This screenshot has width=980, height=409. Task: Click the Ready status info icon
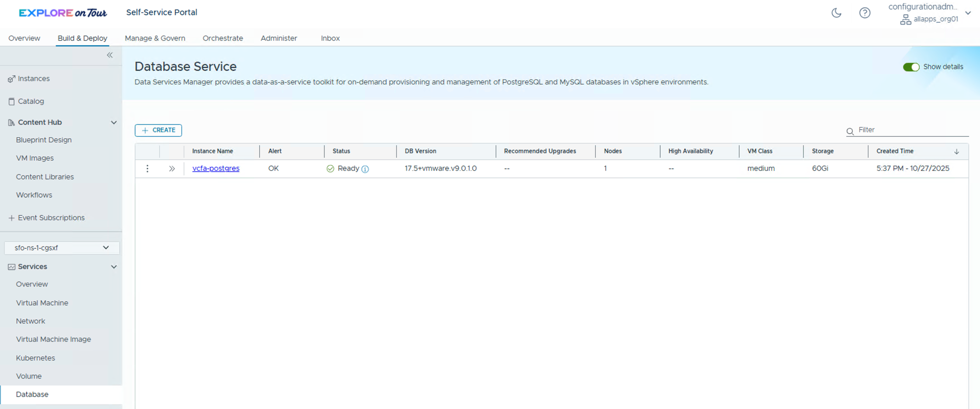[365, 169]
